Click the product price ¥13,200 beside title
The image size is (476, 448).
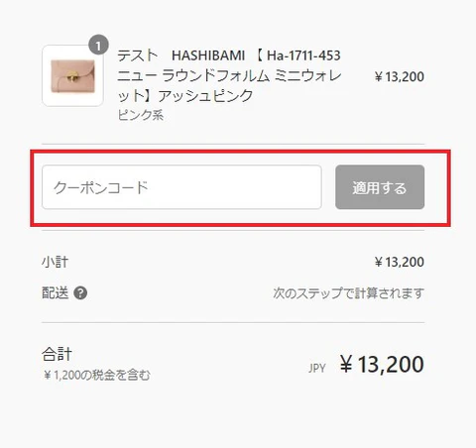click(400, 76)
